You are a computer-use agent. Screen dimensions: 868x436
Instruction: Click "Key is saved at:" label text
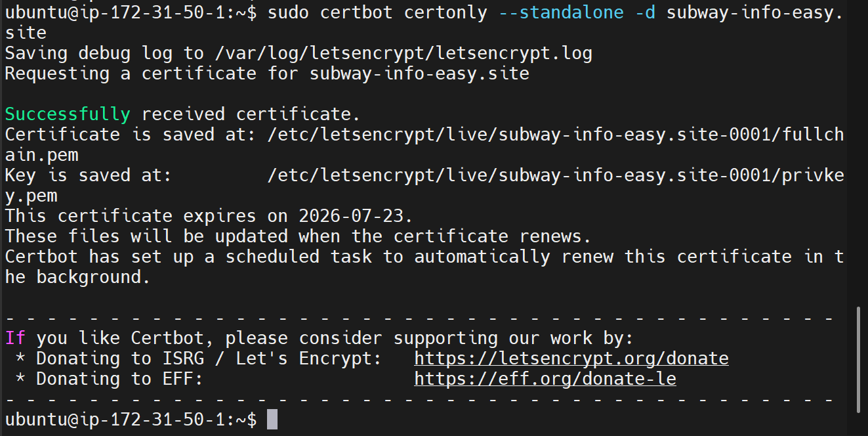tap(88, 175)
